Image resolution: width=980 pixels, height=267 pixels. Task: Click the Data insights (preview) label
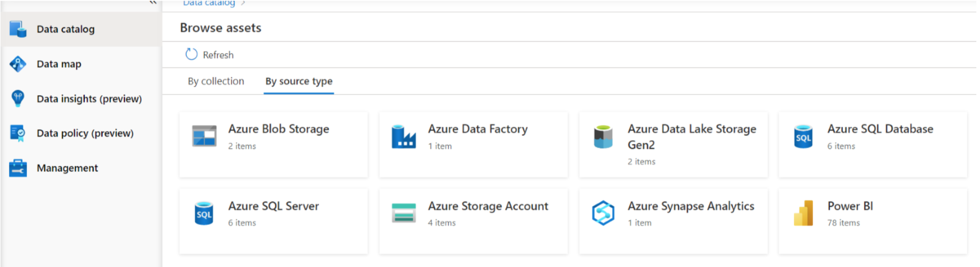(89, 99)
